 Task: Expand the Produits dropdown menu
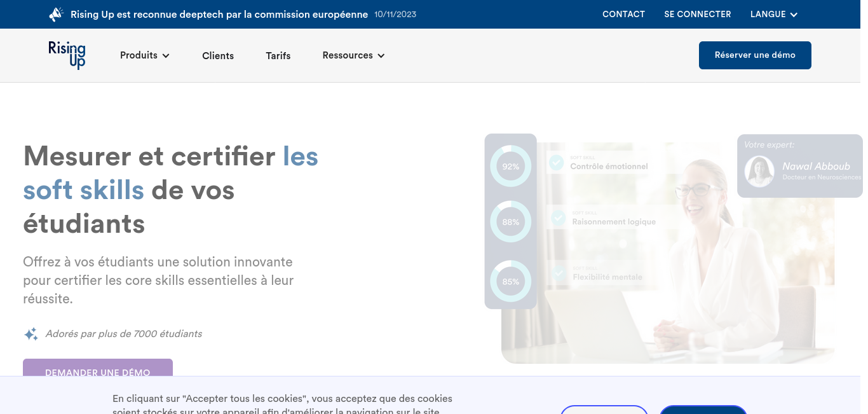(x=145, y=55)
